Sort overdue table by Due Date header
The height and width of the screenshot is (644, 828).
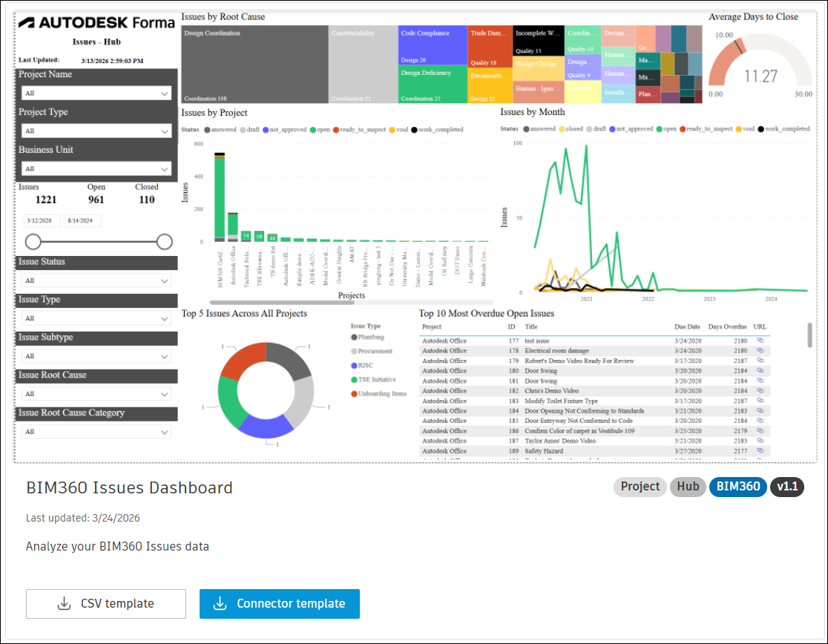pyautogui.click(x=687, y=327)
